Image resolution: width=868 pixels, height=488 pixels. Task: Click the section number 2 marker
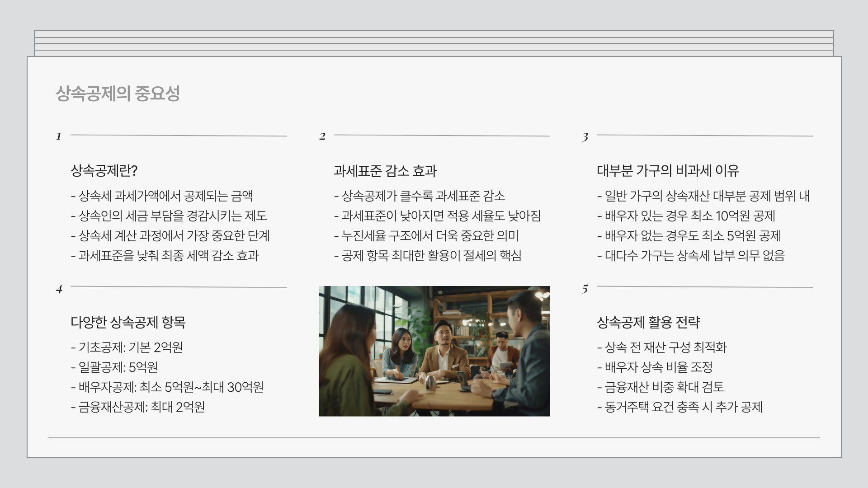tap(322, 136)
